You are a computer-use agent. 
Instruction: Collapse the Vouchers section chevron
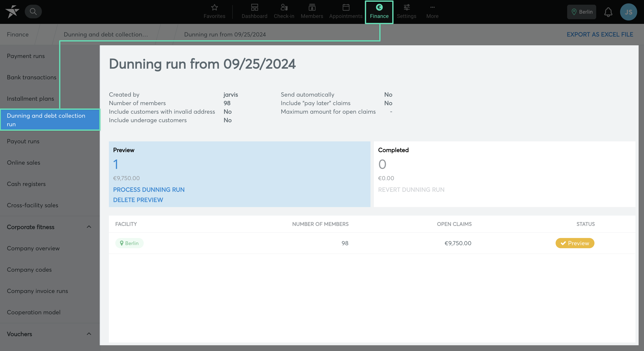[89, 334]
